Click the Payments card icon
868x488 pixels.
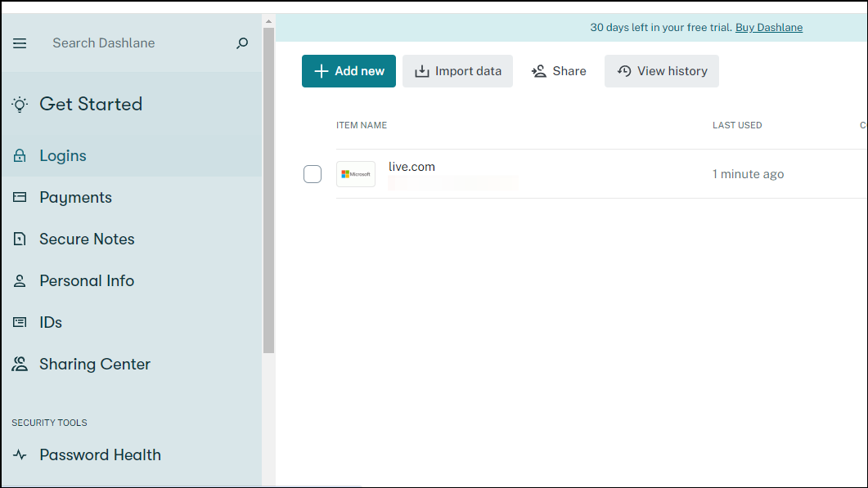point(20,197)
